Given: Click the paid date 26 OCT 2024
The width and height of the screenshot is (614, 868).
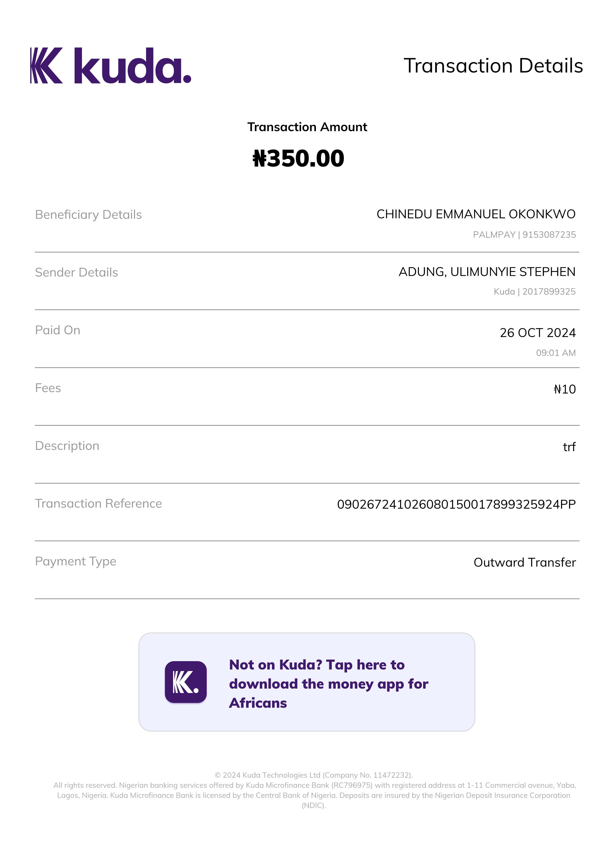Looking at the screenshot, I should (537, 333).
